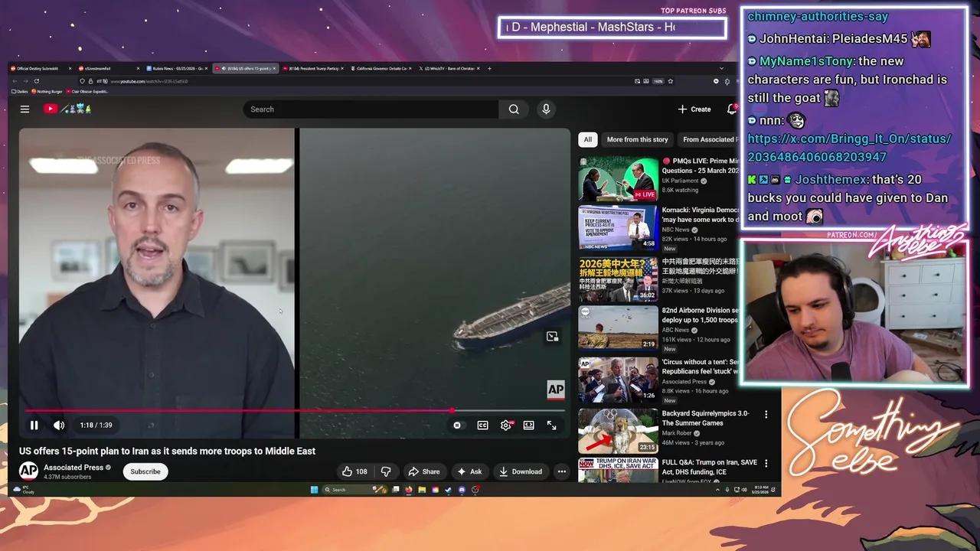Like the video with thumbs up
The image size is (980, 551).
354,471
